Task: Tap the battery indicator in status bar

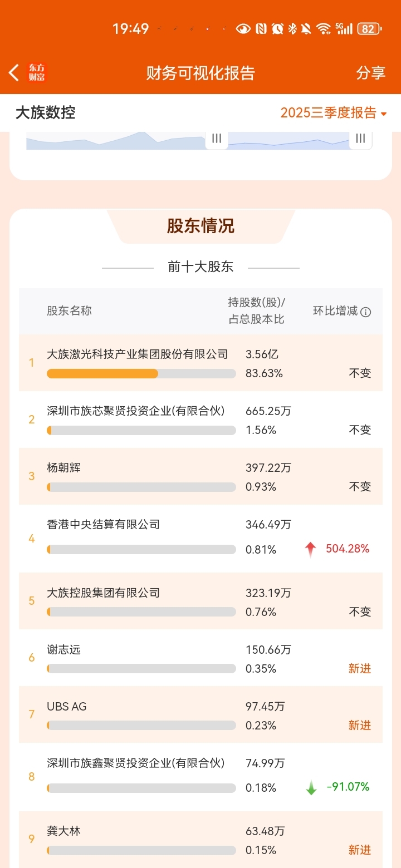Action: coord(369,29)
